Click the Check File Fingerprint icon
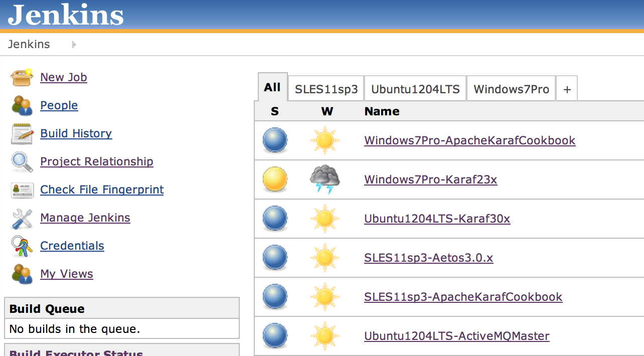The height and width of the screenshot is (356, 644). click(22, 190)
